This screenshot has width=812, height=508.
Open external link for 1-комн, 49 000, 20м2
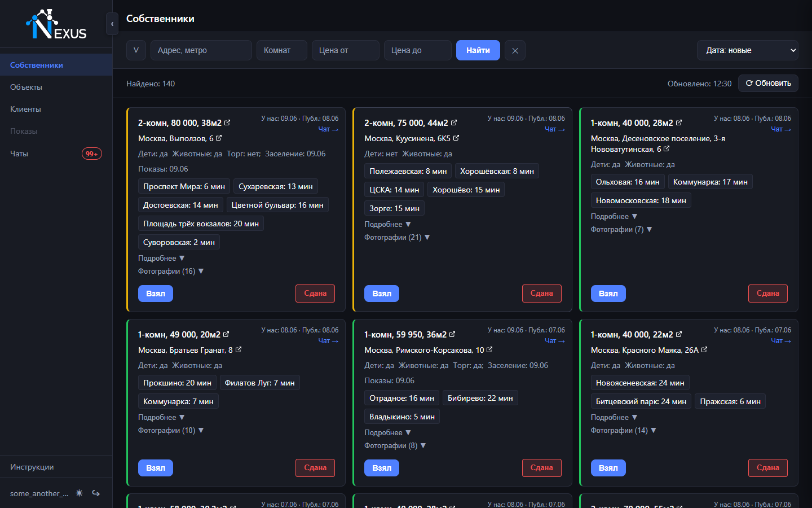point(226,334)
